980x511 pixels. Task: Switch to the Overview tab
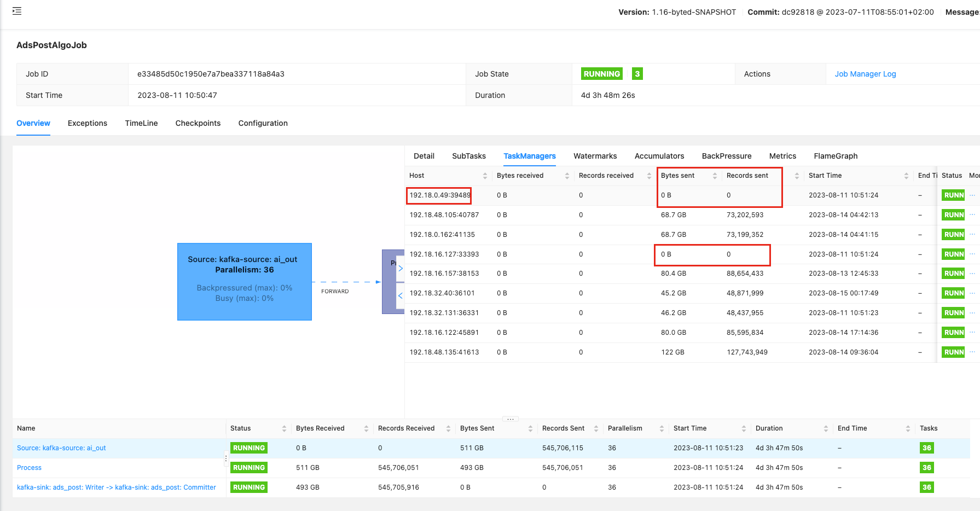[33, 123]
